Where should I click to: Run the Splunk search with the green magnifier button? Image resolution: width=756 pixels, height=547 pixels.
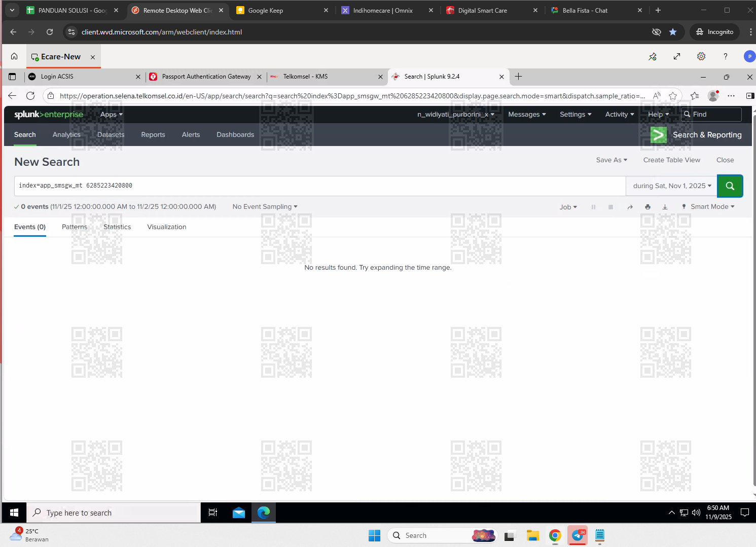(730, 186)
